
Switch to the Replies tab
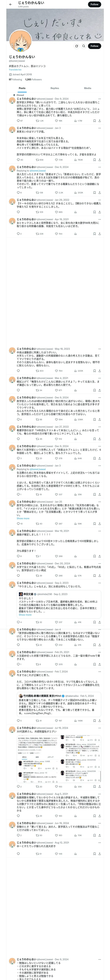click(55, 88)
